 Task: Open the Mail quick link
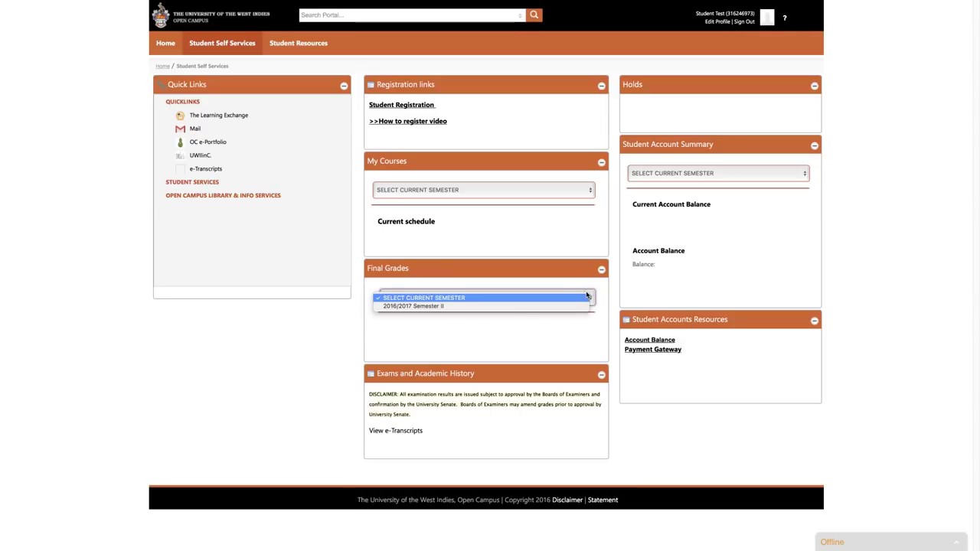(x=195, y=129)
